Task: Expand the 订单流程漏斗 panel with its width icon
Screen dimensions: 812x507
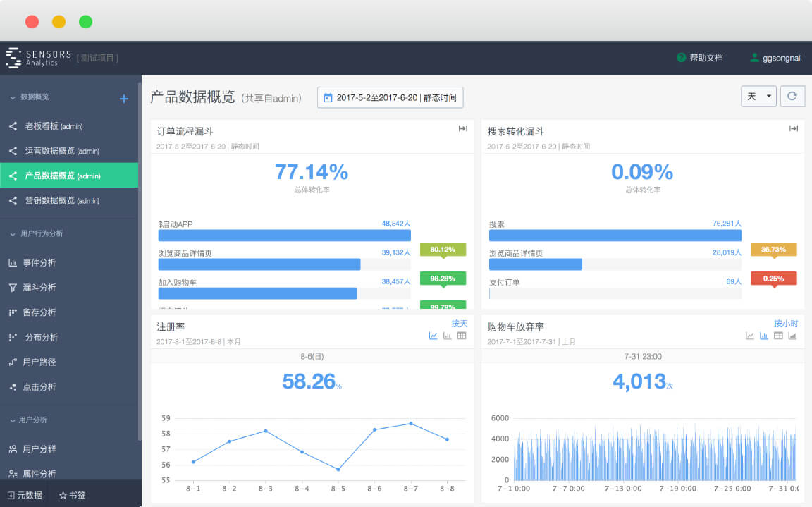Action: [462, 128]
